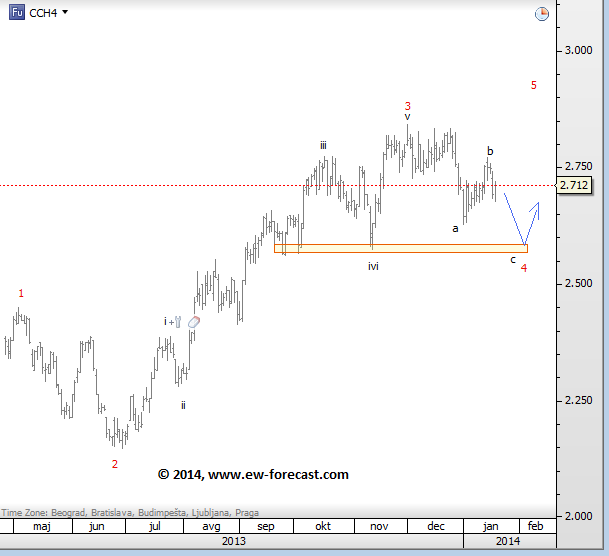The height and width of the screenshot is (556, 609).
Task: Click the red wave 3 label
Action: (x=407, y=105)
